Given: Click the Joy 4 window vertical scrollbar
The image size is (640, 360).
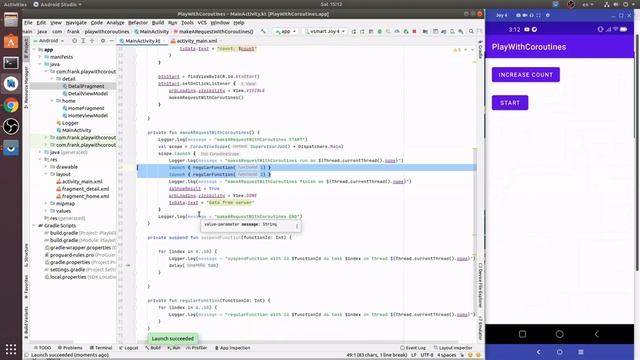Looking at the screenshot, I should point(637,152).
